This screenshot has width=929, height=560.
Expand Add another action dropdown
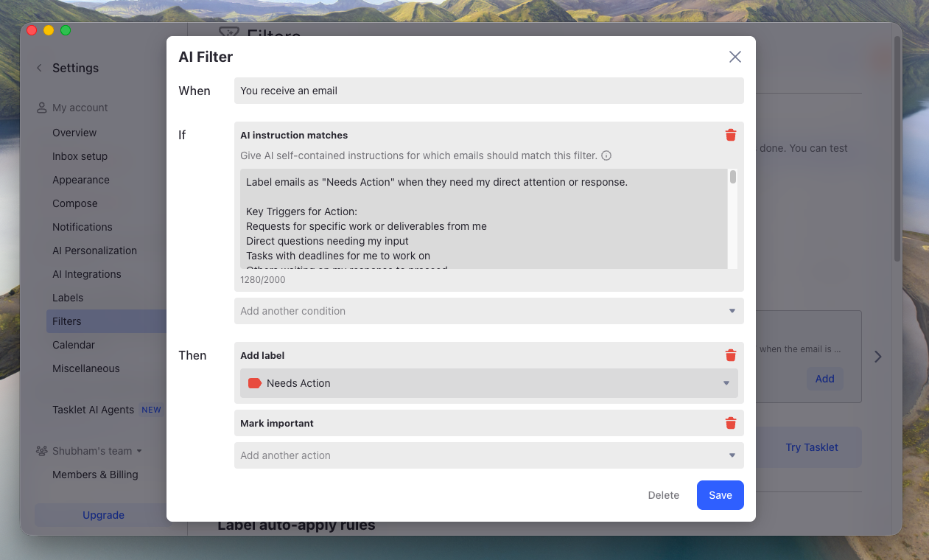point(489,455)
